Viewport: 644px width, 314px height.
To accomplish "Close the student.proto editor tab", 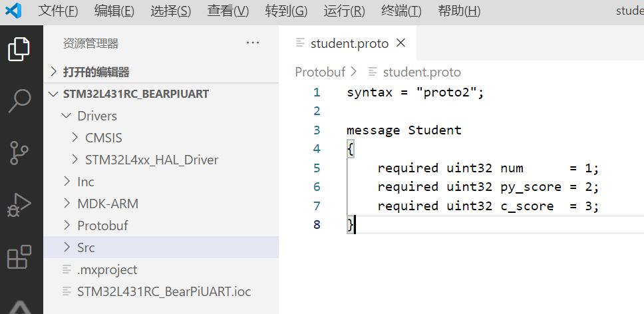I will point(401,43).
